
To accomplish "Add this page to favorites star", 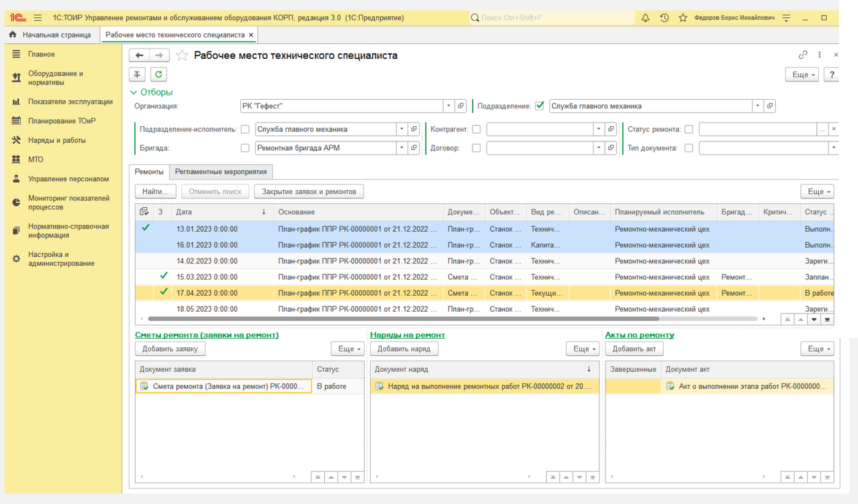I will (182, 56).
